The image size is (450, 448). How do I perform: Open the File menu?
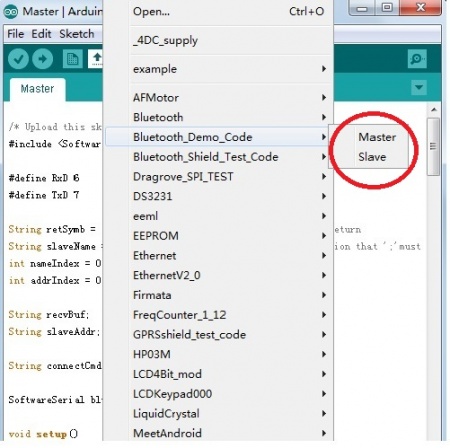pyautogui.click(x=15, y=34)
